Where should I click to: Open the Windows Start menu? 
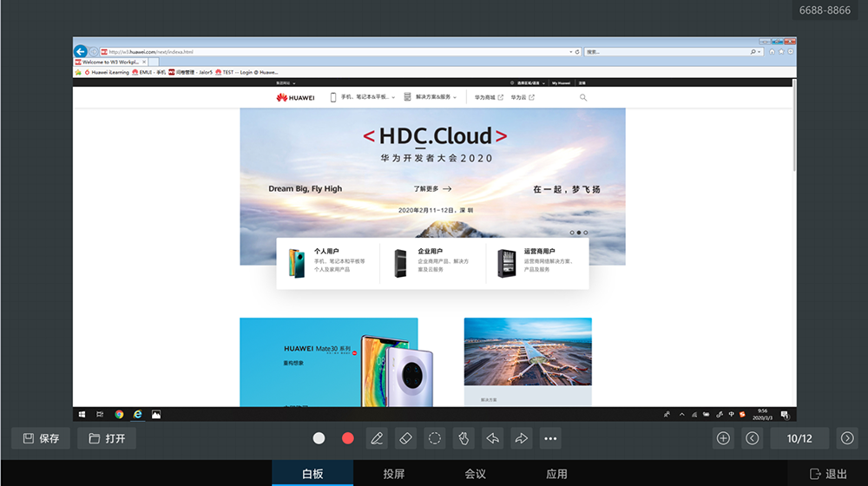pyautogui.click(x=82, y=414)
